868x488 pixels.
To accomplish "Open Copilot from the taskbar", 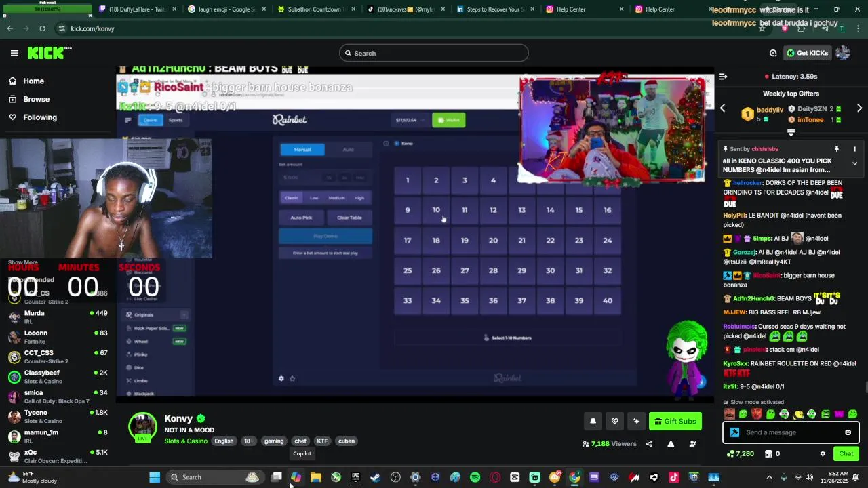I will point(296,477).
